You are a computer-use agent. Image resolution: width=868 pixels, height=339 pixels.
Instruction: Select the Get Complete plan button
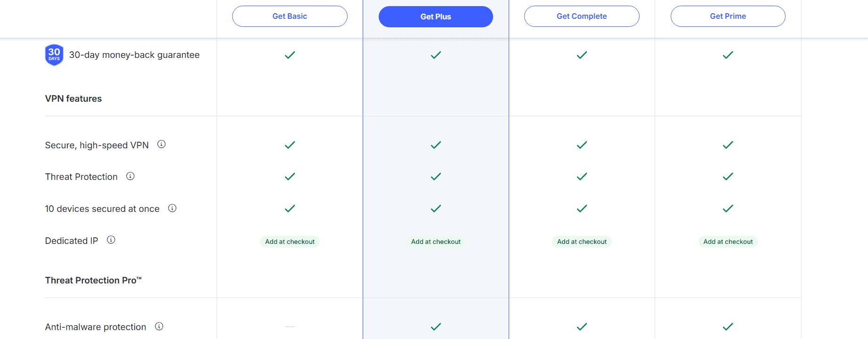click(x=582, y=16)
